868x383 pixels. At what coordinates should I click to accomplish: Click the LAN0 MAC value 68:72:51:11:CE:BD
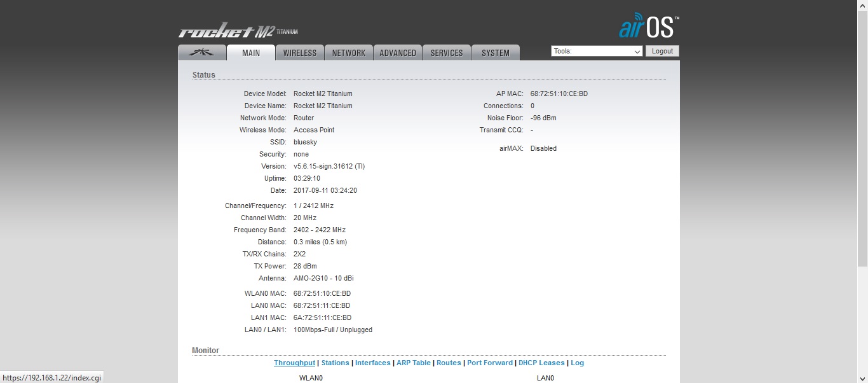pyautogui.click(x=322, y=305)
